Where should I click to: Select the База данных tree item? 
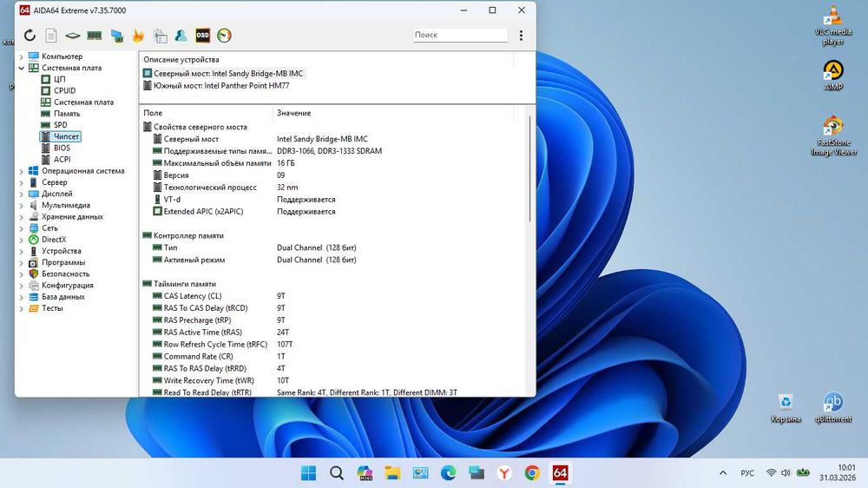63,297
